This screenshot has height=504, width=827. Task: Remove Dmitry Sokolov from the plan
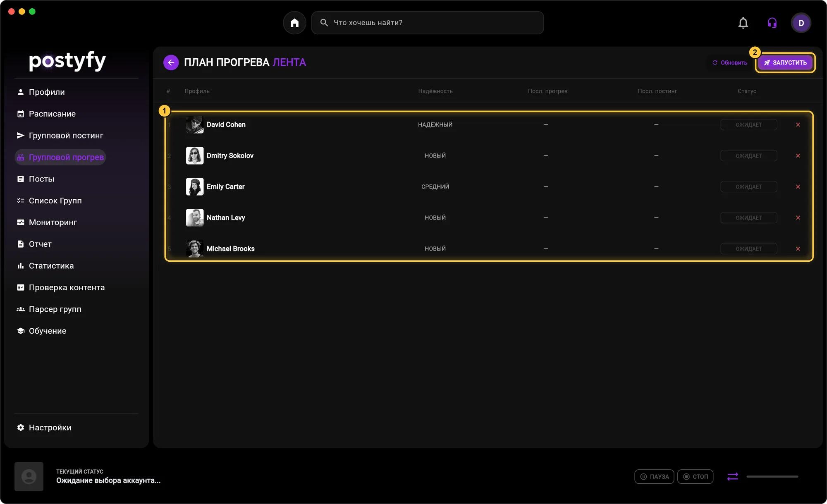click(798, 155)
